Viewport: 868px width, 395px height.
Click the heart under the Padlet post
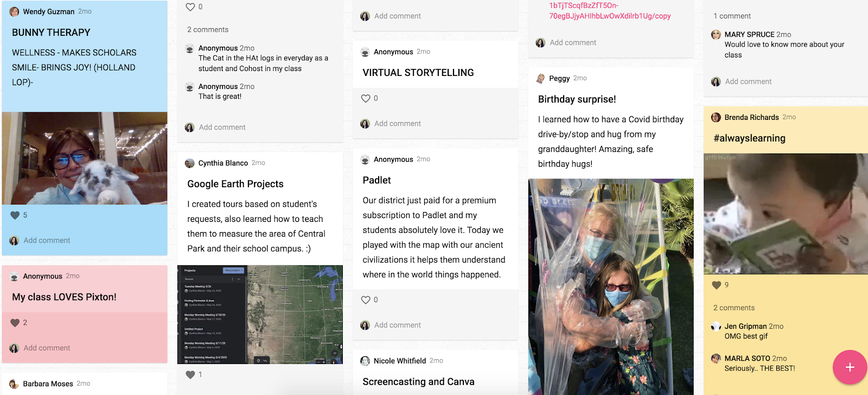pos(366,300)
